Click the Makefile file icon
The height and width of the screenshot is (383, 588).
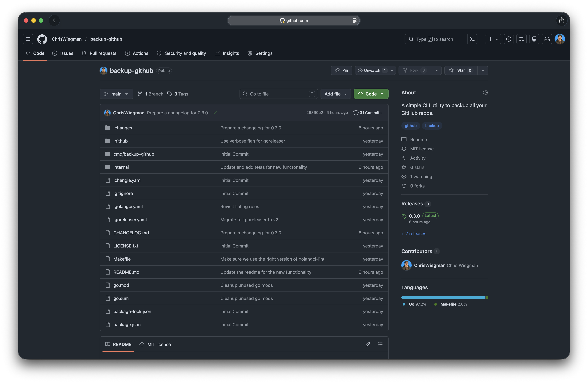108,259
